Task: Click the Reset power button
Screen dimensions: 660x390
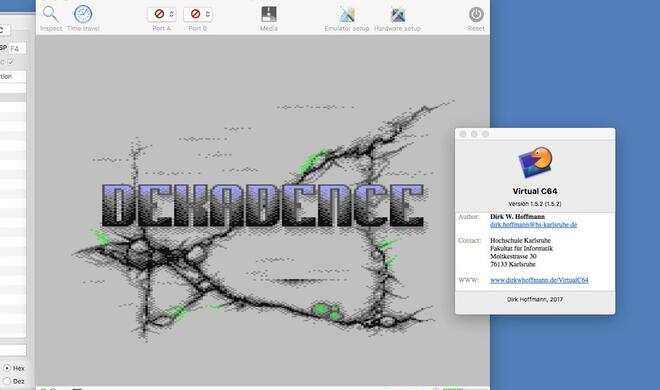Action: click(476, 14)
